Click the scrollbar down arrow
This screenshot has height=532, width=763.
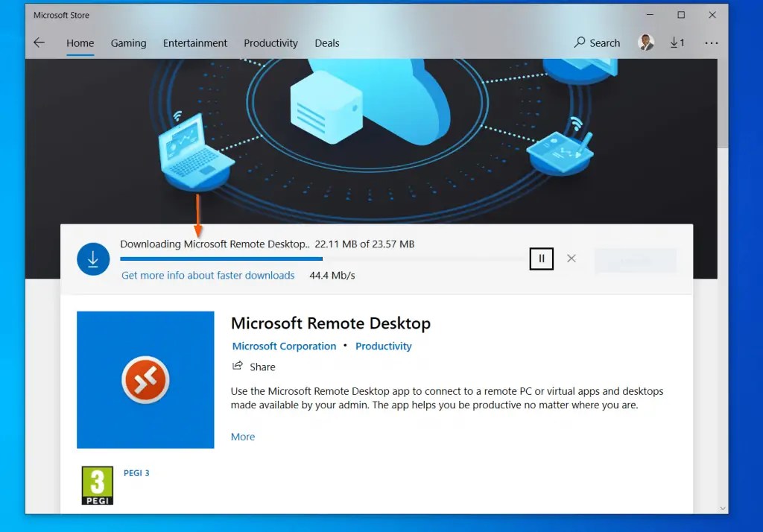pyautogui.click(x=723, y=508)
